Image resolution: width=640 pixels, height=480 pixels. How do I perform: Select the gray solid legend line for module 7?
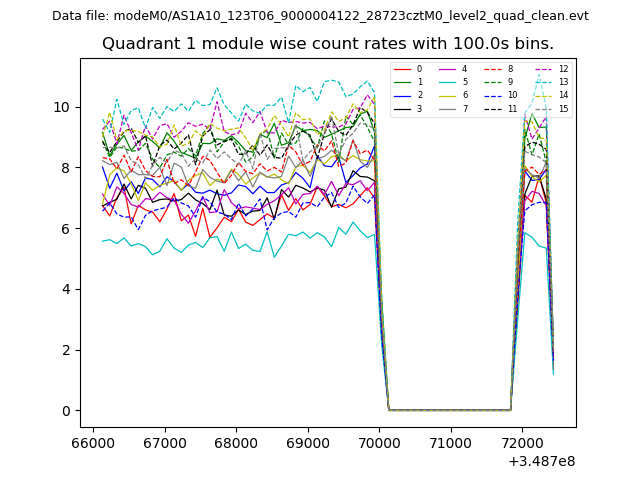point(447,108)
